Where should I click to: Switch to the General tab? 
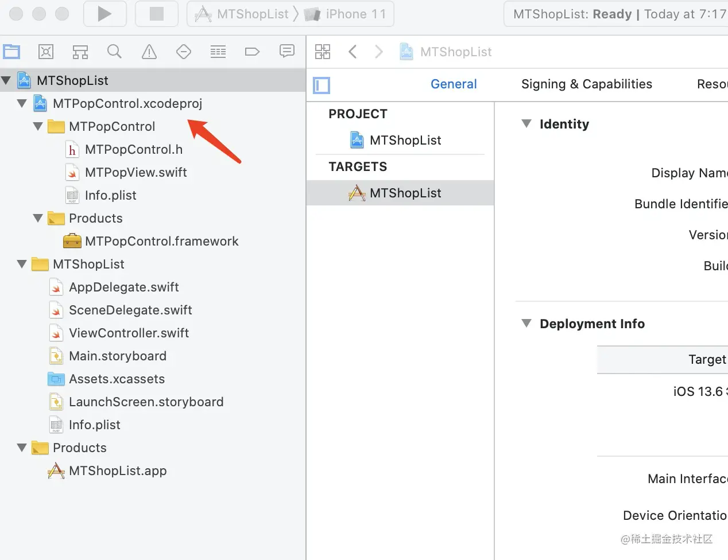click(x=454, y=84)
